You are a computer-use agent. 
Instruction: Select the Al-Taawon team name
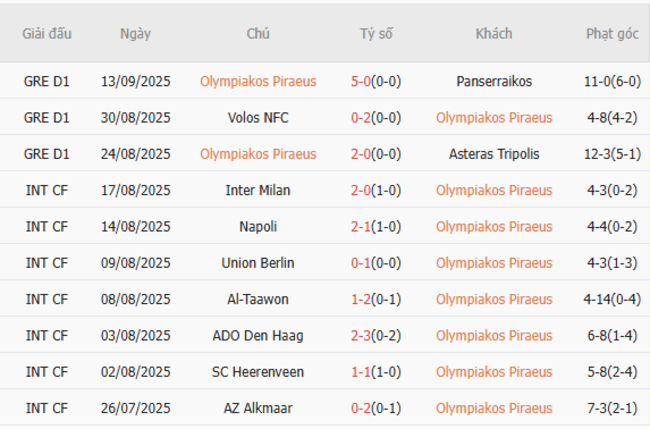pyautogui.click(x=258, y=299)
